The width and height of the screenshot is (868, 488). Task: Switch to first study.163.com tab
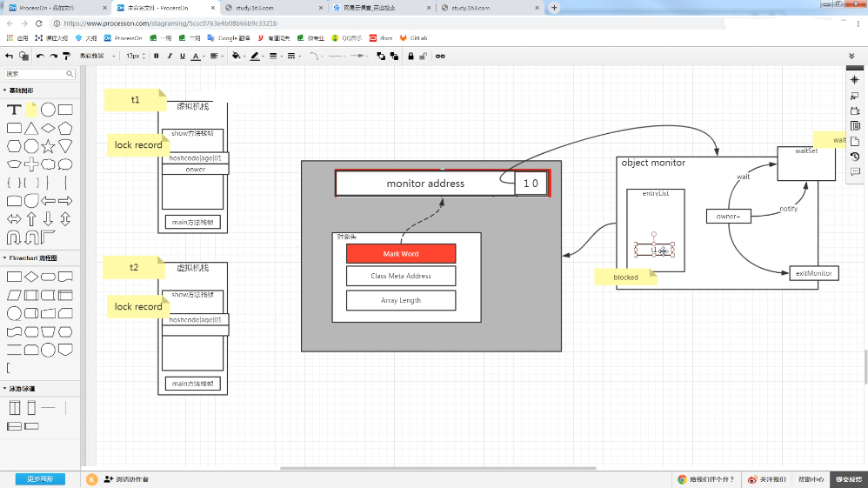point(274,8)
